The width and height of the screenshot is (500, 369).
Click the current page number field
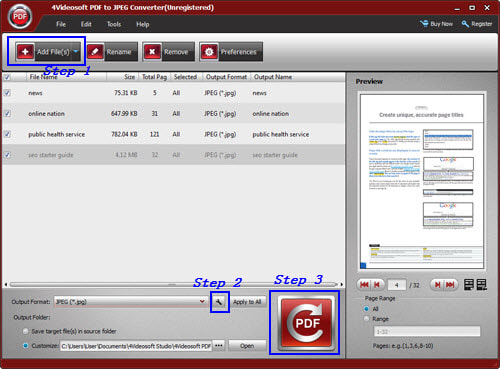tap(397, 285)
